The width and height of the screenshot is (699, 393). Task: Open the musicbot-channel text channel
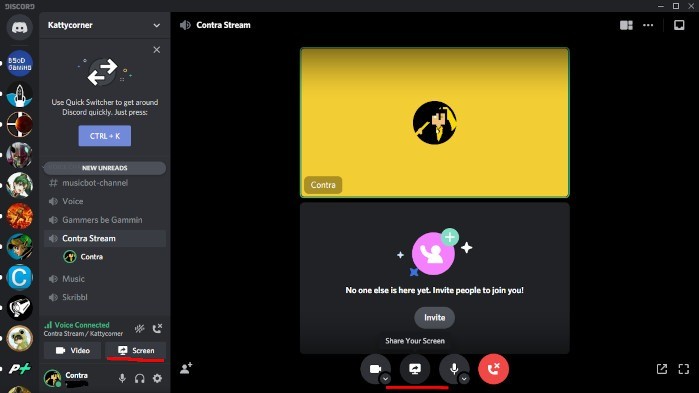(105, 183)
